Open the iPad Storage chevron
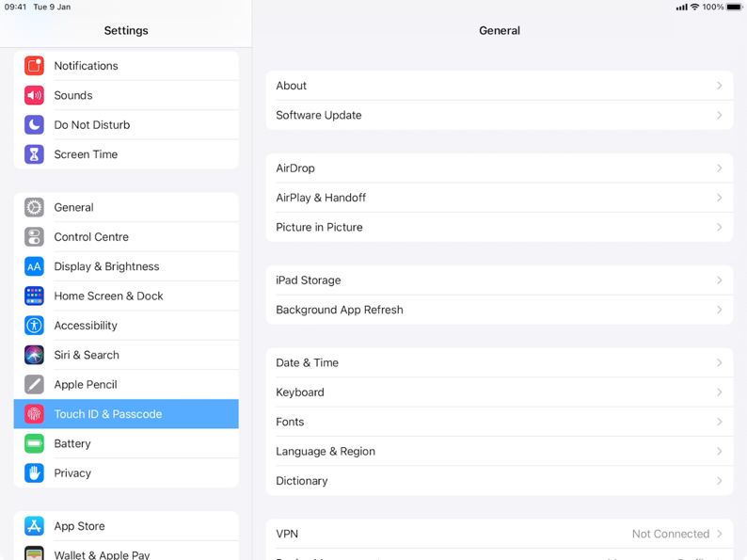Image resolution: width=747 pixels, height=560 pixels. click(x=720, y=280)
